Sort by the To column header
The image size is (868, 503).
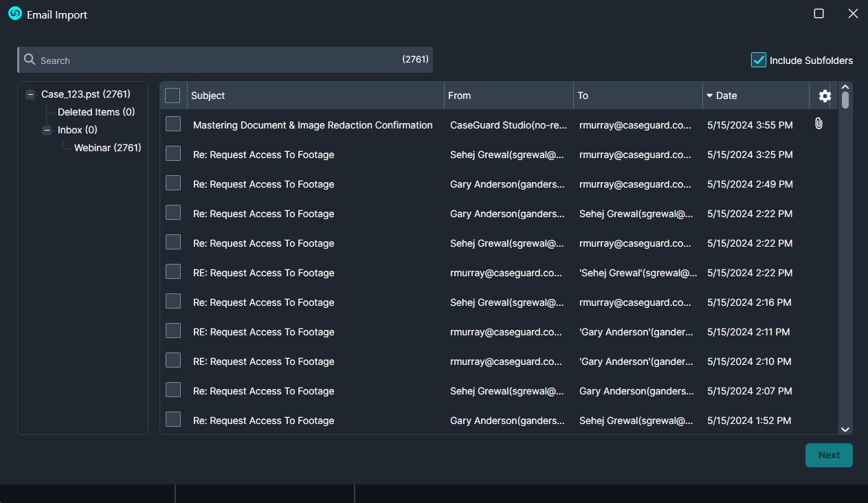coord(638,96)
